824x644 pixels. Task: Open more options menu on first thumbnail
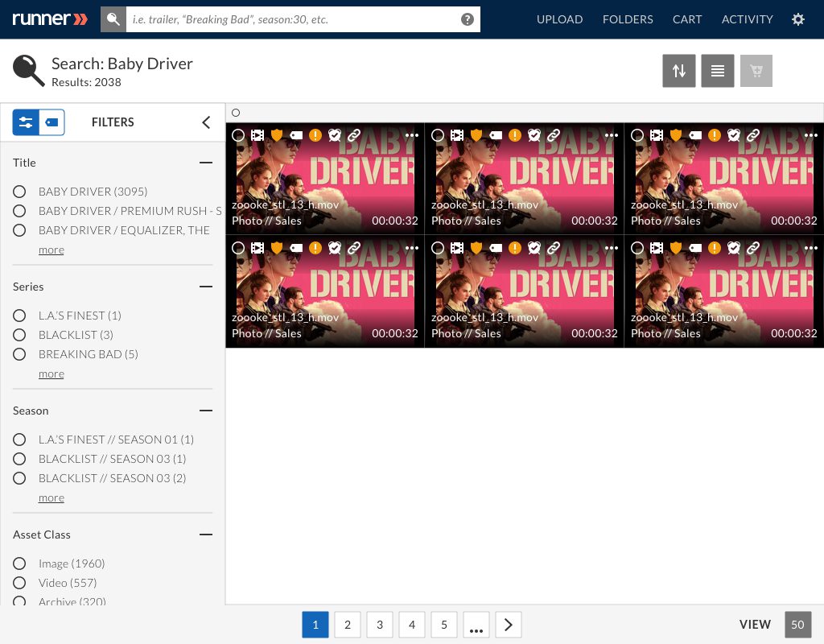(411, 135)
